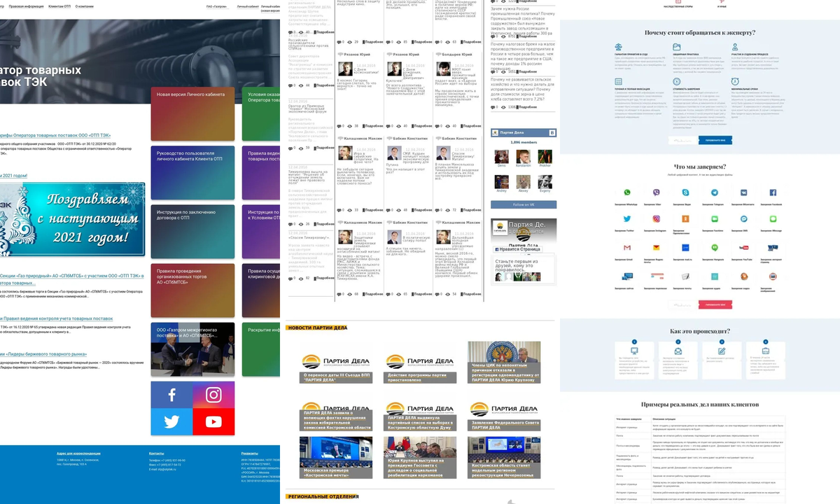
Task: Click the Skype icon in the certification grid
Action: (x=685, y=192)
